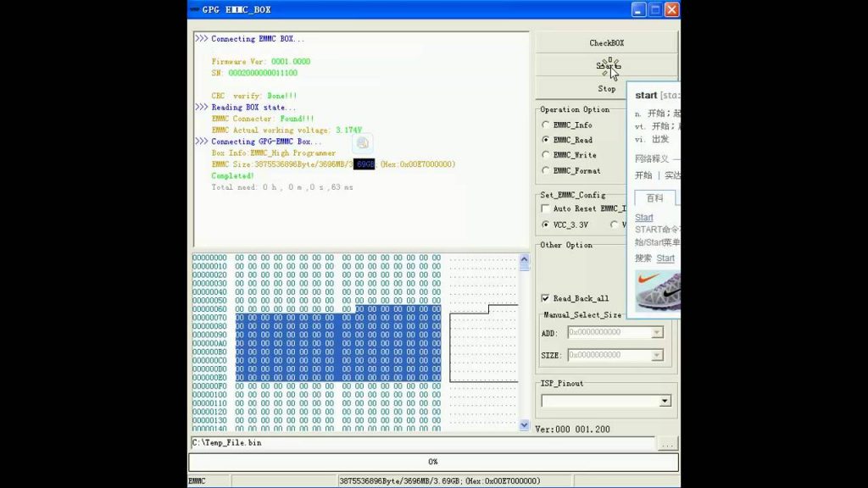Click the status bar EMMC size text
Screen dimensions: 868x488
[x=440, y=481]
